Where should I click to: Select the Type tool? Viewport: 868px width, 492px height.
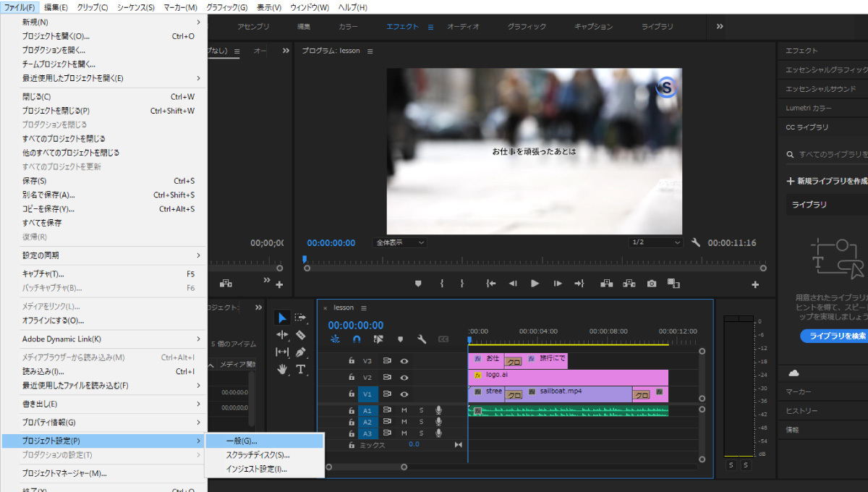[x=300, y=369]
